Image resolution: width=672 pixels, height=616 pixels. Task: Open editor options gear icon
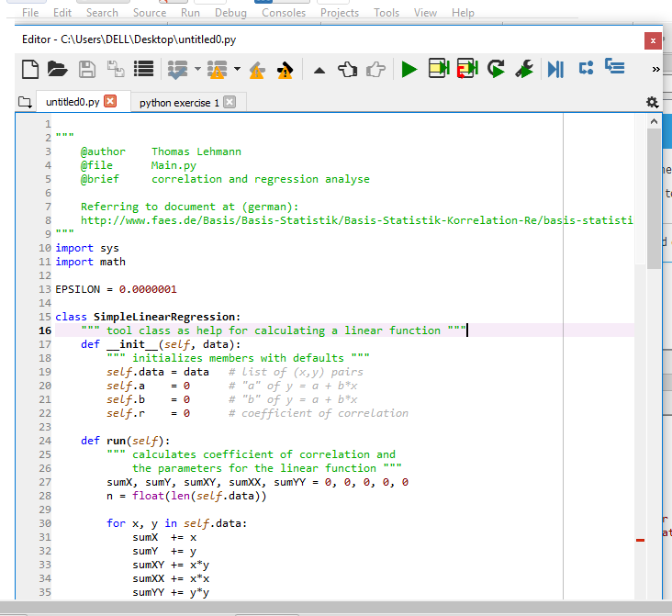tap(652, 102)
